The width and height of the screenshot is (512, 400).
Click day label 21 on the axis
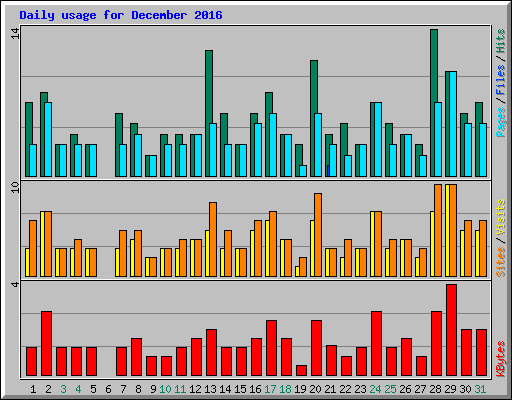point(330,389)
